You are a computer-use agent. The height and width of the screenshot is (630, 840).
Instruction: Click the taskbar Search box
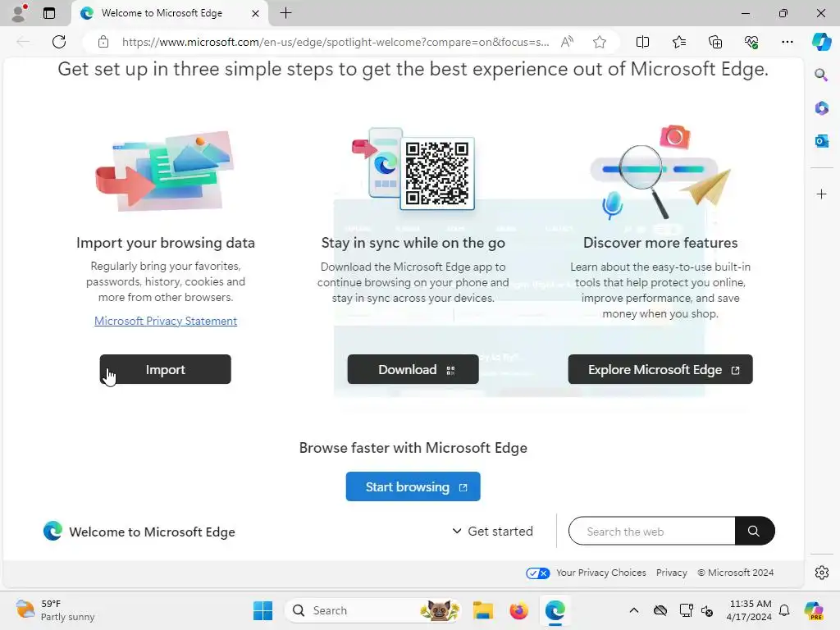click(x=373, y=610)
